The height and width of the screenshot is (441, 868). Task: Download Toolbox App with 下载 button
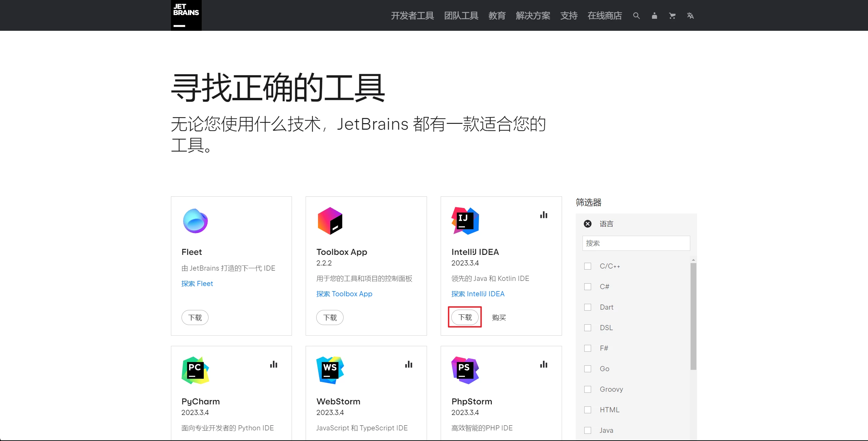pyautogui.click(x=330, y=317)
